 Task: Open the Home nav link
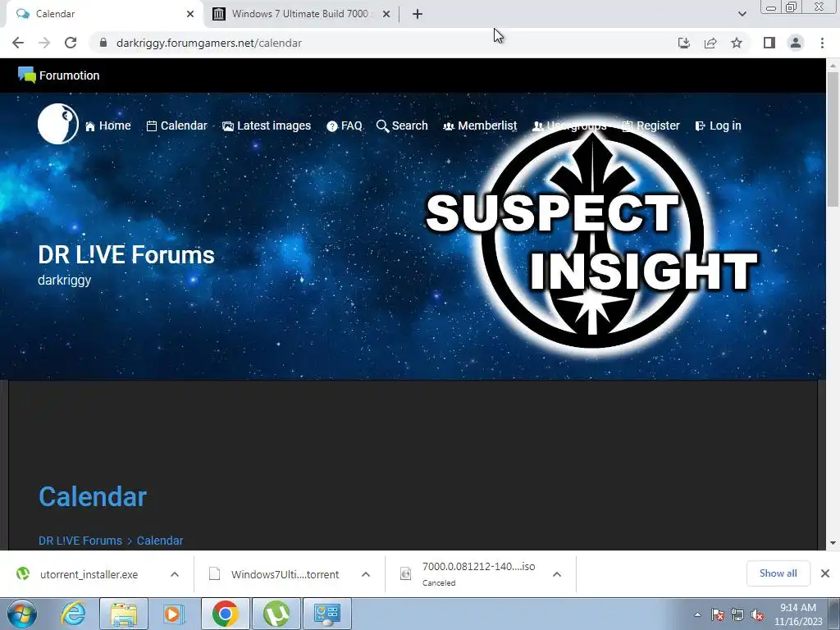[x=107, y=126]
